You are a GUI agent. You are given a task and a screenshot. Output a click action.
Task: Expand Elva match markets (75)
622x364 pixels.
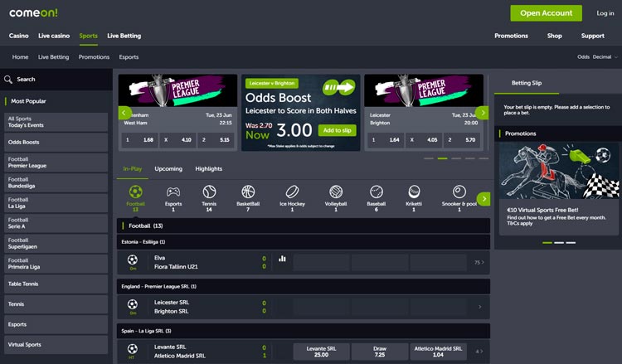tap(479, 263)
